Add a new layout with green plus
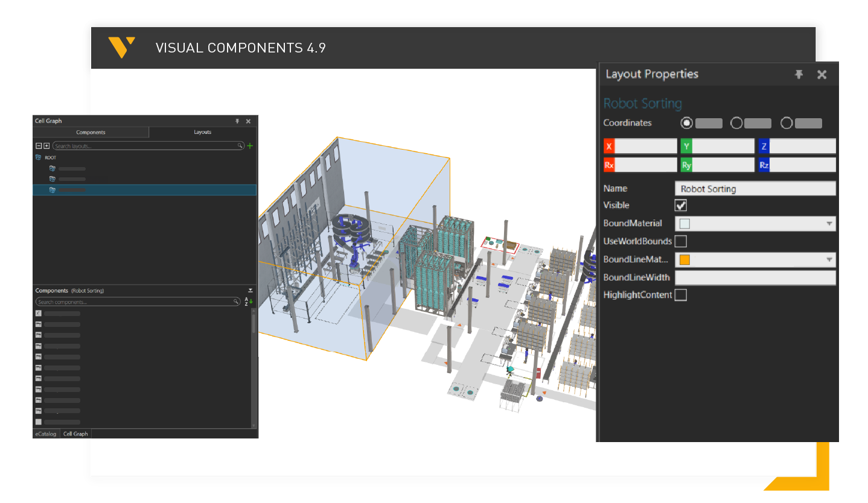868x503 pixels. pyautogui.click(x=250, y=146)
